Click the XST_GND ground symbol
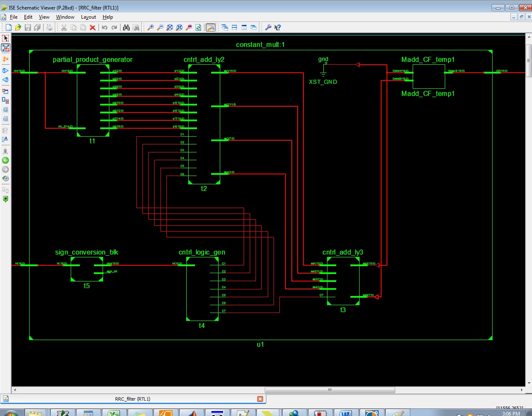 point(323,73)
